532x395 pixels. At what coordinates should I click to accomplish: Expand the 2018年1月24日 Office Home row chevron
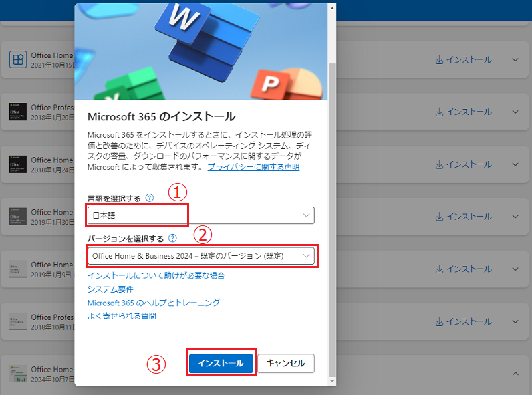[x=515, y=165]
